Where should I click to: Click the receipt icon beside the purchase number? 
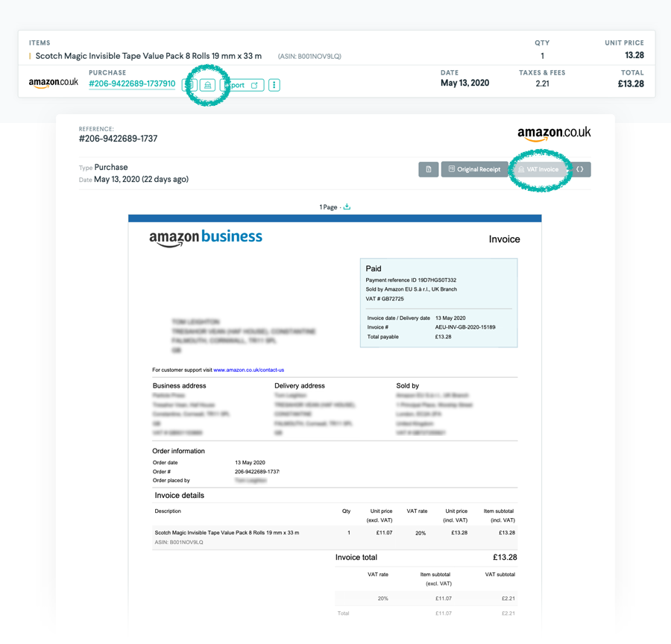click(189, 85)
